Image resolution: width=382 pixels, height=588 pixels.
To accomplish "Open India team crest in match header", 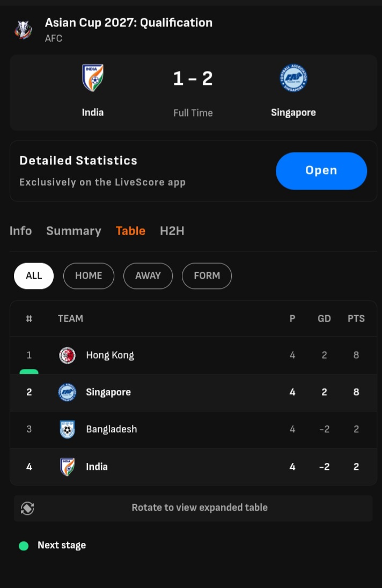I will tap(93, 78).
